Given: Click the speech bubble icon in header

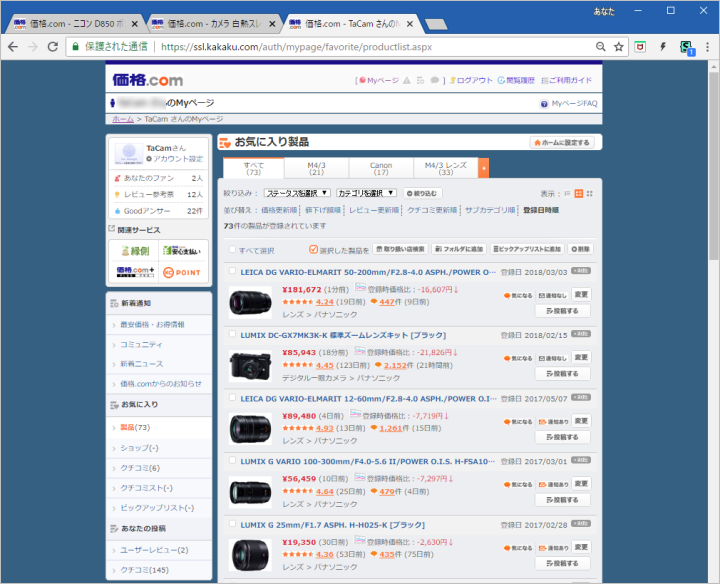Looking at the screenshot, I should (x=434, y=80).
